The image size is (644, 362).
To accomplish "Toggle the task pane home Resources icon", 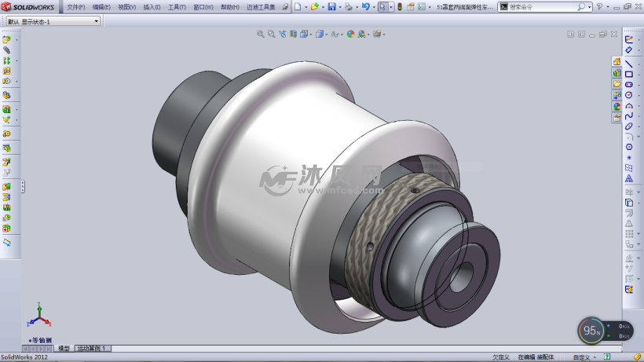I will (617, 62).
